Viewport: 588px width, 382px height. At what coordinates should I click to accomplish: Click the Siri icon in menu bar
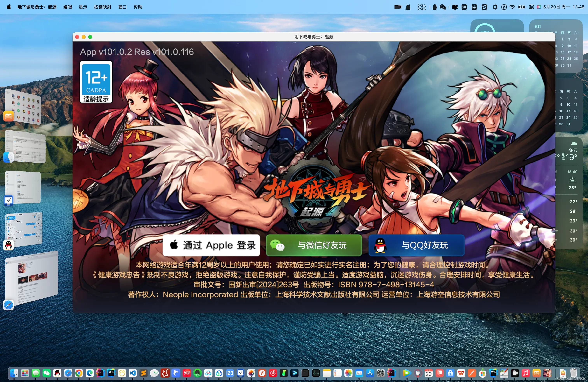coord(539,7)
